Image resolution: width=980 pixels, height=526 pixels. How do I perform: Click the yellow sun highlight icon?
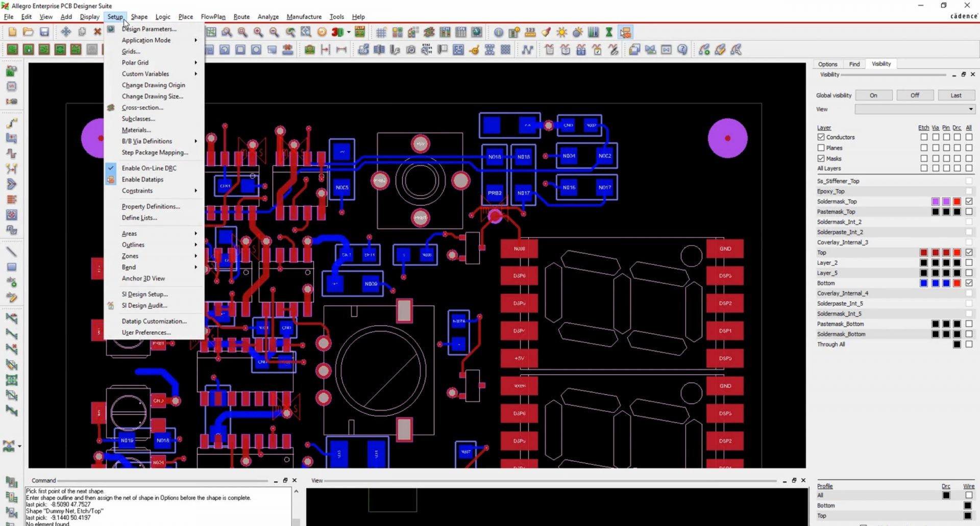(x=561, y=33)
